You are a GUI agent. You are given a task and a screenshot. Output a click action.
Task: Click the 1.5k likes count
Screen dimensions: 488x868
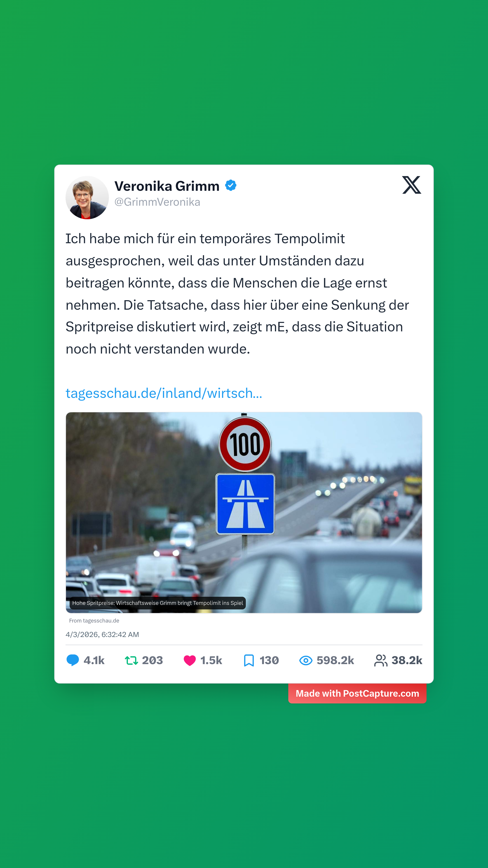(x=211, y=660)
